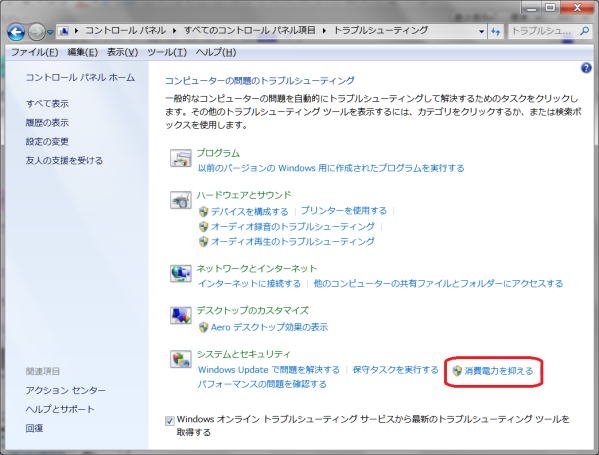This screenshot has width=599, height=455.
Task: Click Aero デスクトップ効果の表示 link
Action: (x=269, y=327)
